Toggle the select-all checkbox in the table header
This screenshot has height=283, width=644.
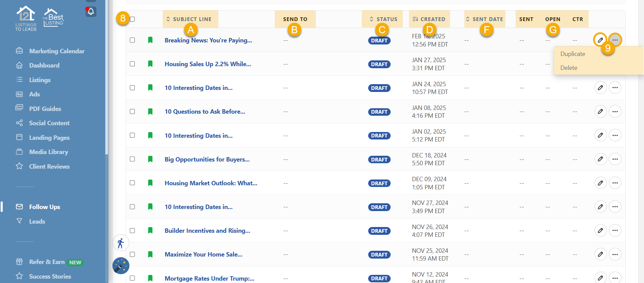point(132,19)
